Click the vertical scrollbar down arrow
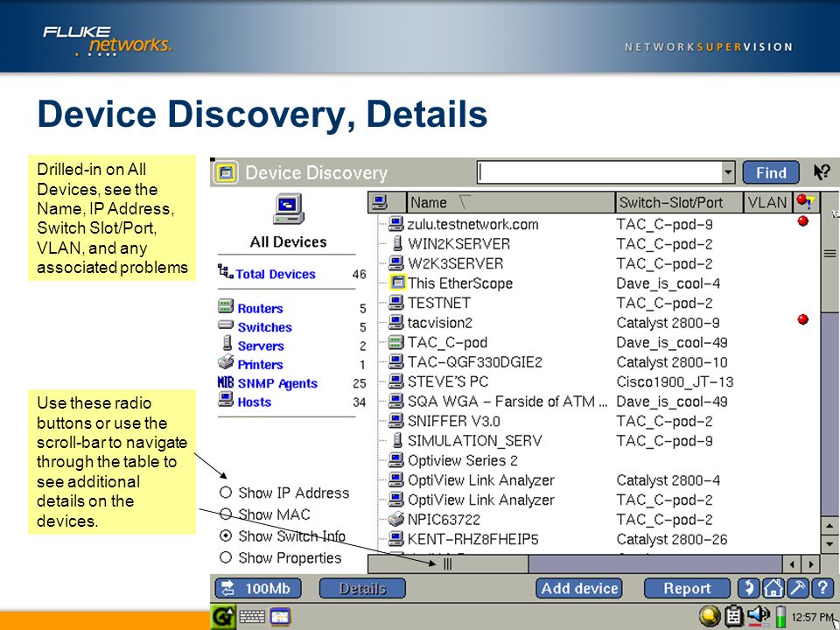The image size is (840, 630). [829, 544]
